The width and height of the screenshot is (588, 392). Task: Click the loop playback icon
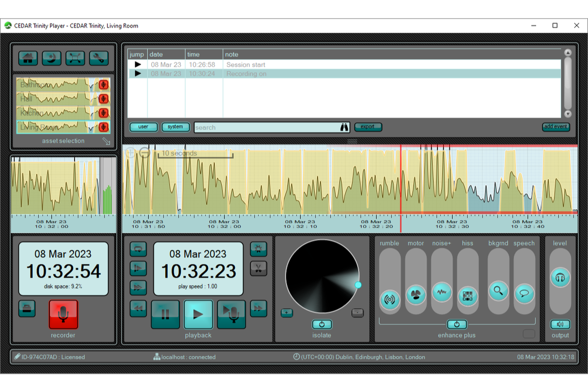[138, 249]
